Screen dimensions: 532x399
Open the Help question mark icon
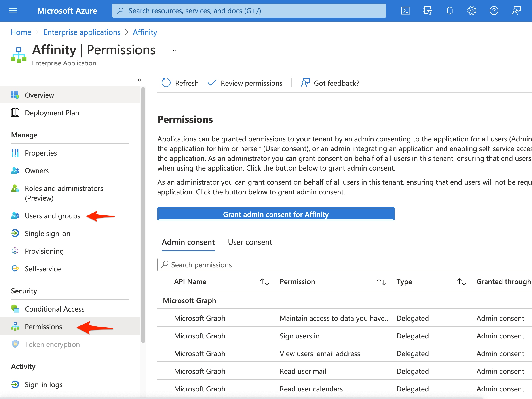coord(494,11)
